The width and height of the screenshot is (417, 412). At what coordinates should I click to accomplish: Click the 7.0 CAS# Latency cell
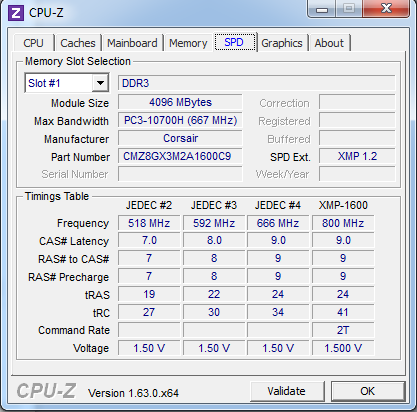(x=149, y=240)
